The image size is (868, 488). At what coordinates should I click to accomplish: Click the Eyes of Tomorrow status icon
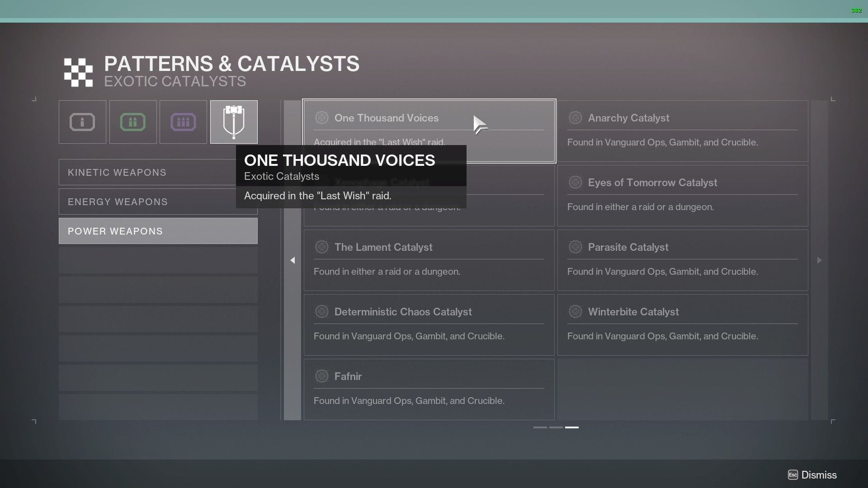575,183
